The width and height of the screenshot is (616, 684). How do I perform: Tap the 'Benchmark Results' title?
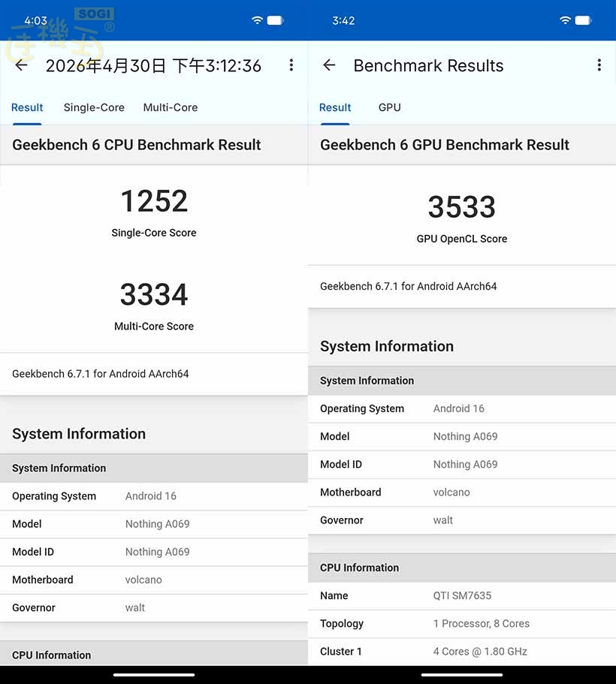(x=428, y=66)
